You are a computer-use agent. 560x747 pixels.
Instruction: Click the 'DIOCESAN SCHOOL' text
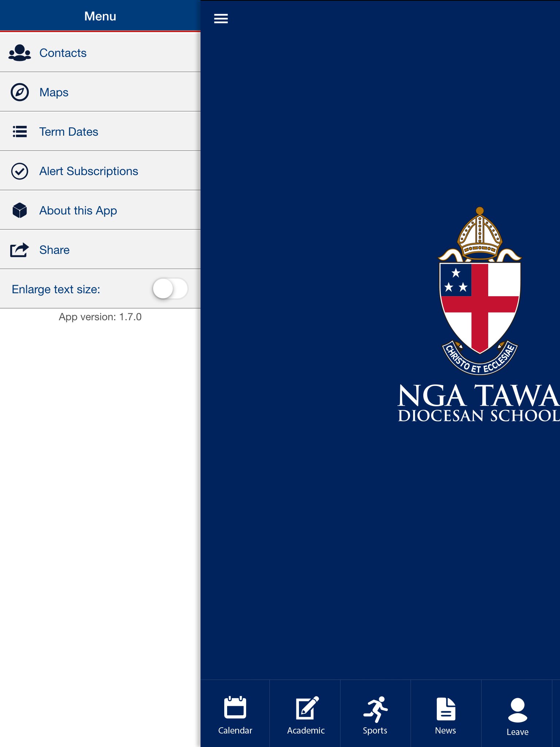pos(479,416)
